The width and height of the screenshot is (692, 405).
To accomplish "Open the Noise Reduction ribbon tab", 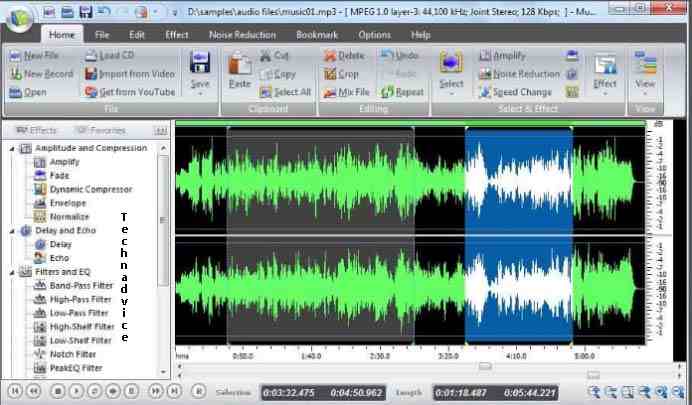I will pyautogui.click(x=242, y=35).
